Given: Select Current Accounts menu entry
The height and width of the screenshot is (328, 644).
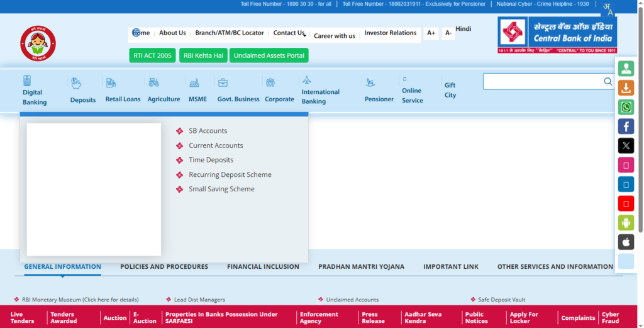Looking at the screenshot, I should coord(216,145).
